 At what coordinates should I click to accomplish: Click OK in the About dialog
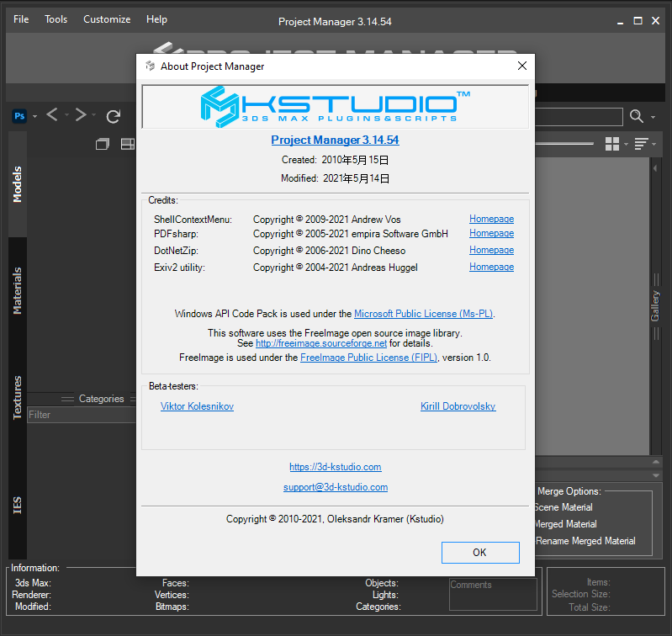(480, 553)
